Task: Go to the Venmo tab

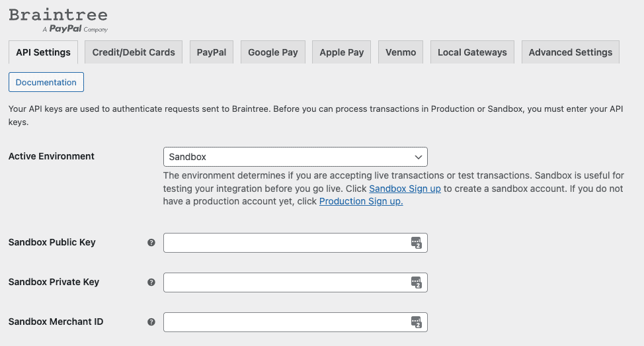Action: pos(401,52)
